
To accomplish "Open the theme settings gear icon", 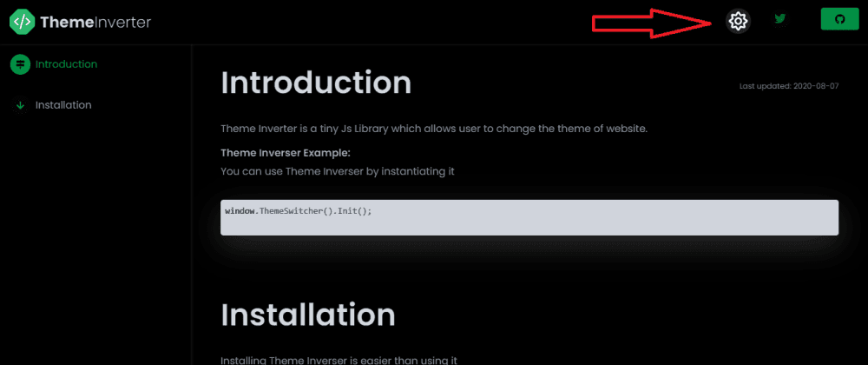I will (738, 21).
